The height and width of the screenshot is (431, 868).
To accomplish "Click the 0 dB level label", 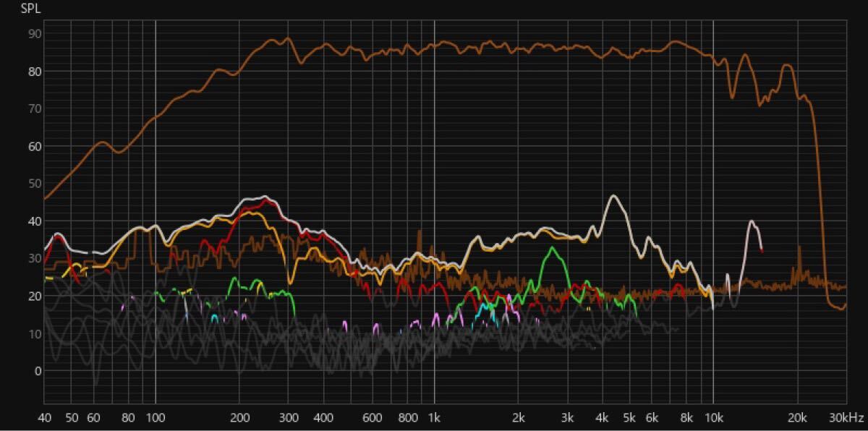I will 39,371.
